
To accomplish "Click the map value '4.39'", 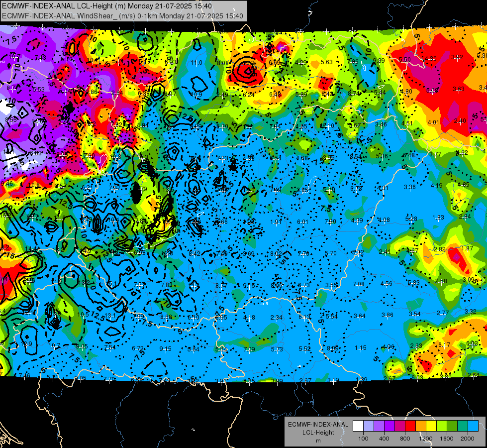I will click(357, 220).
